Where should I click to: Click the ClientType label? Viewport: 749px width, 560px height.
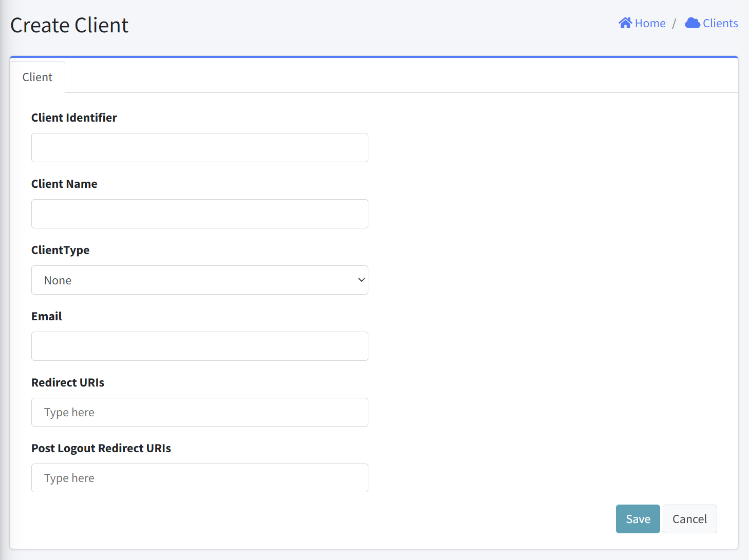click(60, 250)
